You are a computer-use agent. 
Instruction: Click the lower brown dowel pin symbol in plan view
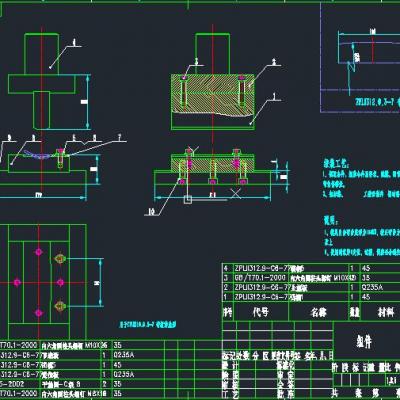click(x=60, y=305)
